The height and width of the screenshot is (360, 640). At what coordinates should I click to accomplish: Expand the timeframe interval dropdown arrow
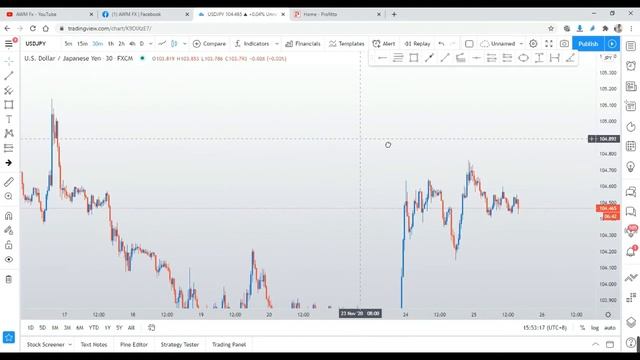coord(151,44)
